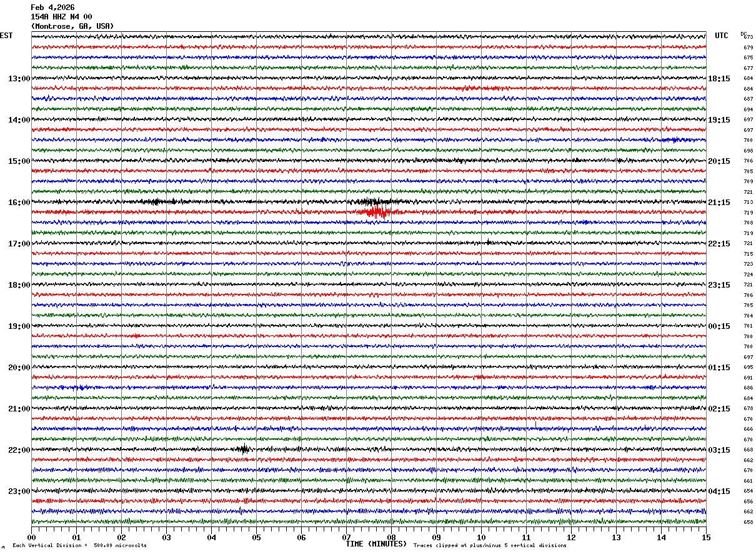Click minute tick label 07 on time axis
This screenshot has height=554, width=756.
[346, 537]
